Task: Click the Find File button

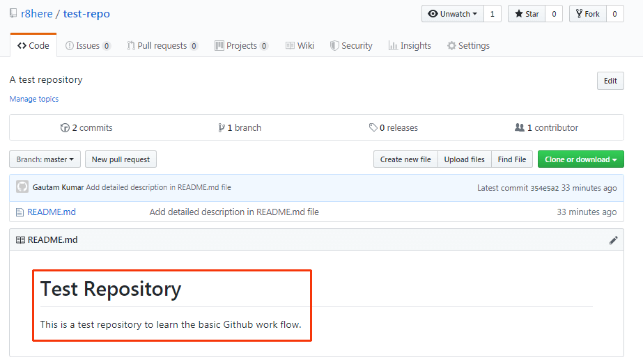Action: [512, 159]
